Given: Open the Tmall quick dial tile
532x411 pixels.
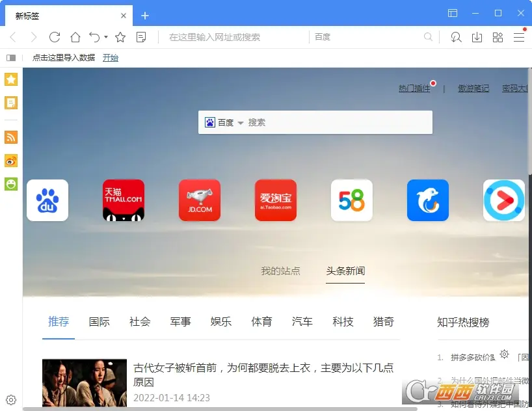Looking at the screenshot, I should tap(124, 200).
